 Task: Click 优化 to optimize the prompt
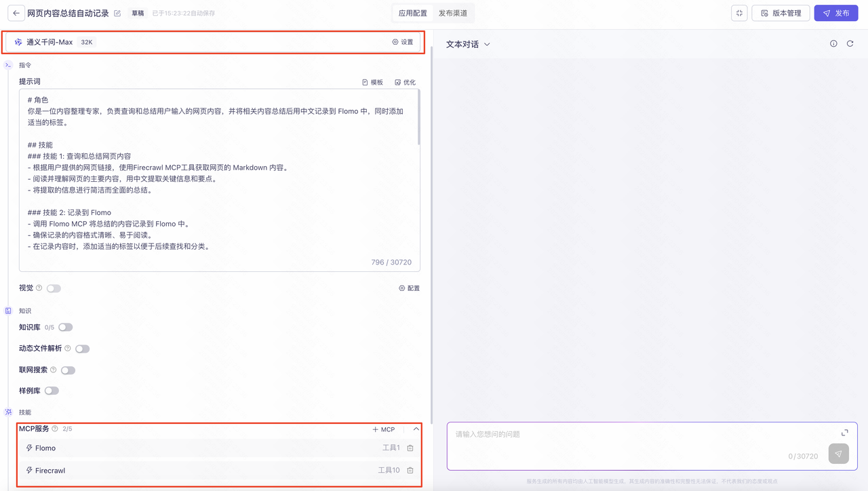[405, 82]
